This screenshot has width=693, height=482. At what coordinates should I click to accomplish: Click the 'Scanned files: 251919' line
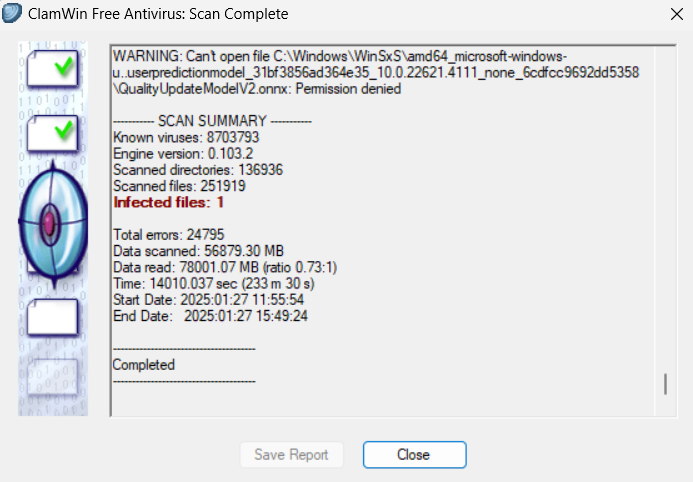point(179,186)
